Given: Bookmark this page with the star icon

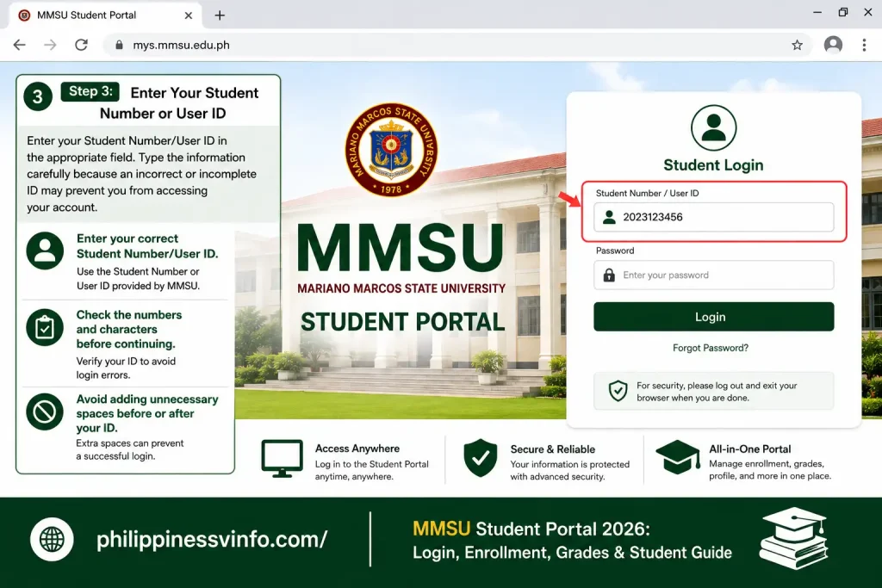Looking at the screenshot, I should click(x=797, y=45).
